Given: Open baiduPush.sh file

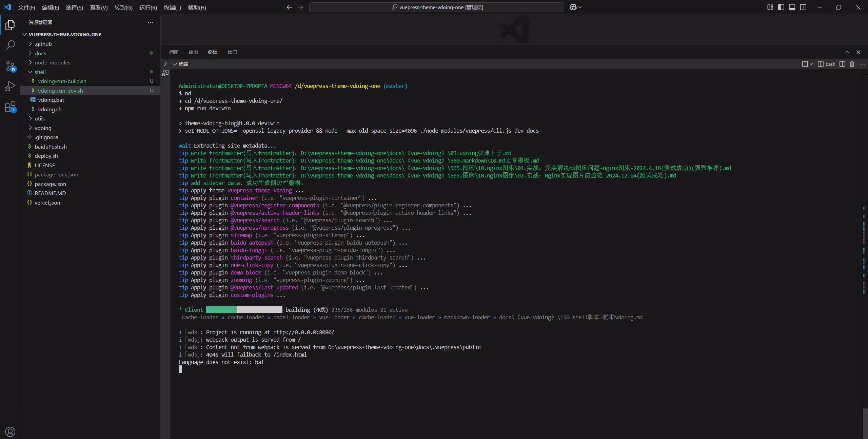Looking at the screenshot, I should coord(90,147).
